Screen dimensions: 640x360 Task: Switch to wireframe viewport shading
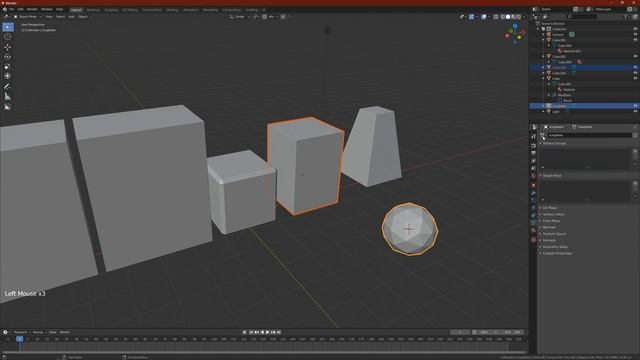point(502,17)
